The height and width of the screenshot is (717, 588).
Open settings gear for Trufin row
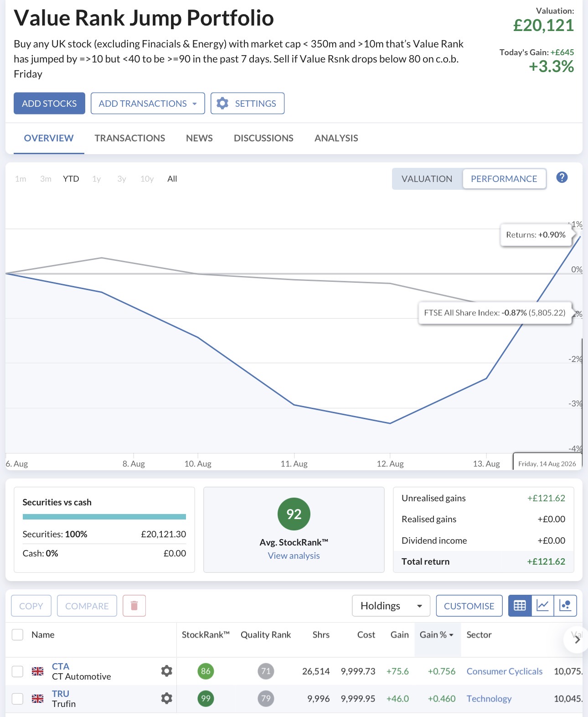point(167,698)
